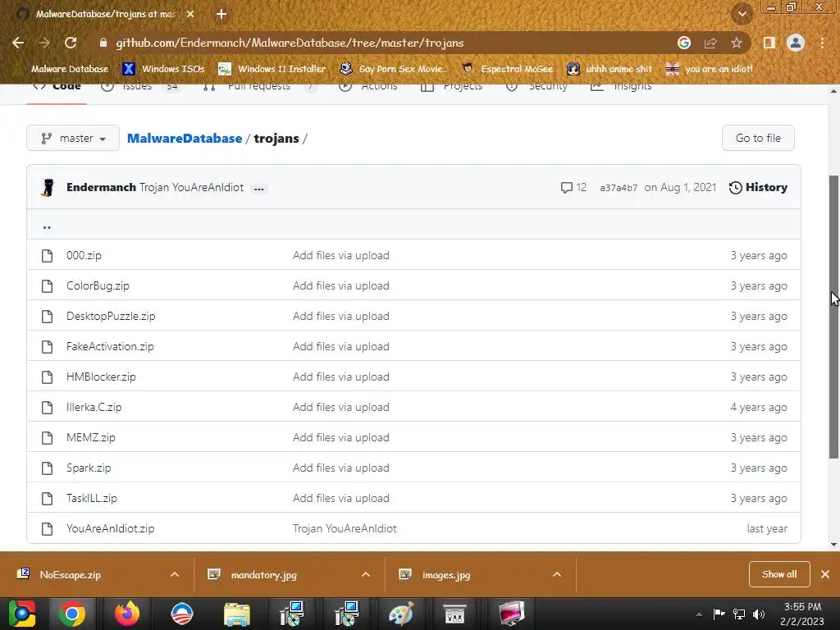Close the MalwareDatabase tab
The image size is (840, 630).
[x=190, y=14]
